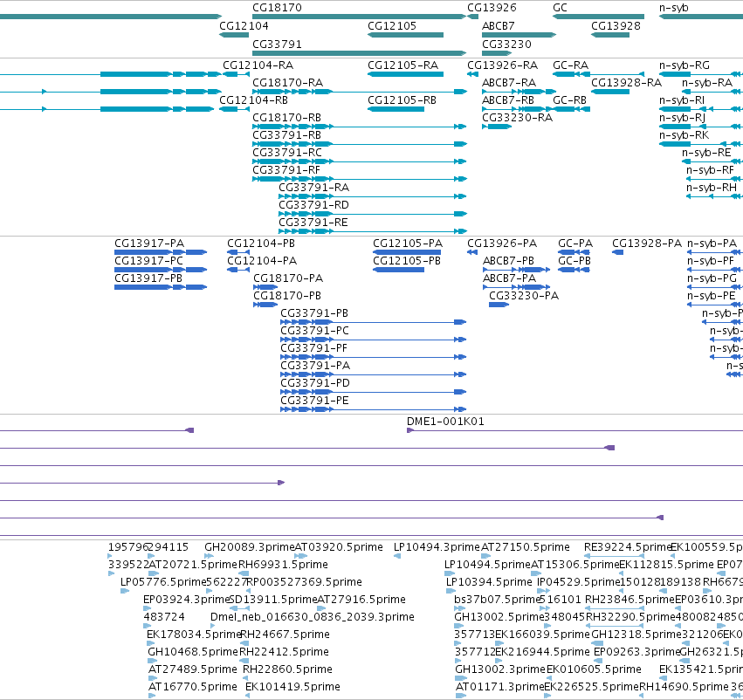
Task: Select the LP10494.3prime EST label
Action: point(437,547)
